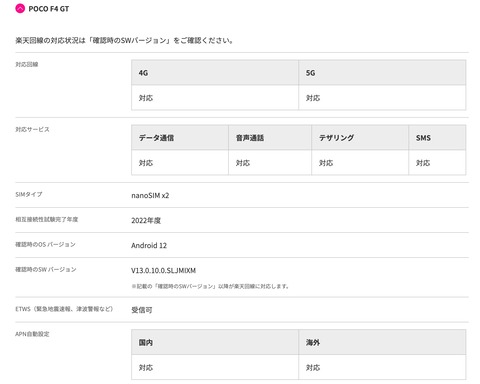Click the データ通信 header cell
Viewport: 480px width, 384px height.
pos(180,138)
